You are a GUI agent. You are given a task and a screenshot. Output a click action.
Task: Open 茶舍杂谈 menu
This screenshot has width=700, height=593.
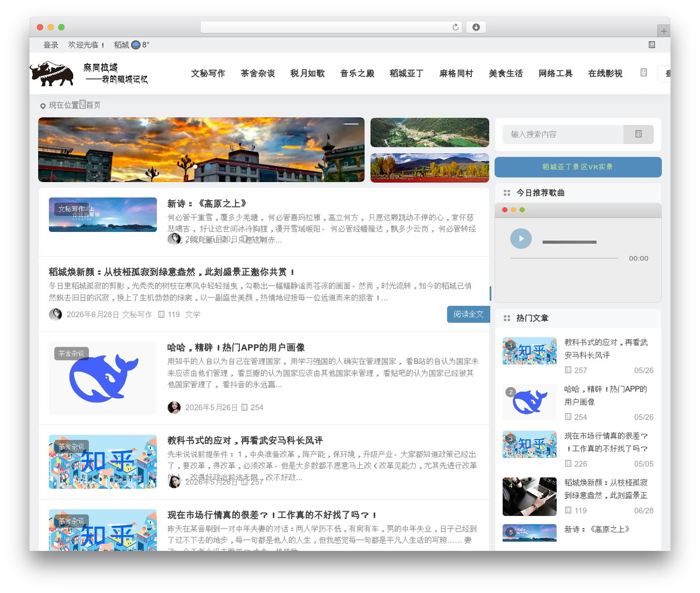[x=258, y=73]
